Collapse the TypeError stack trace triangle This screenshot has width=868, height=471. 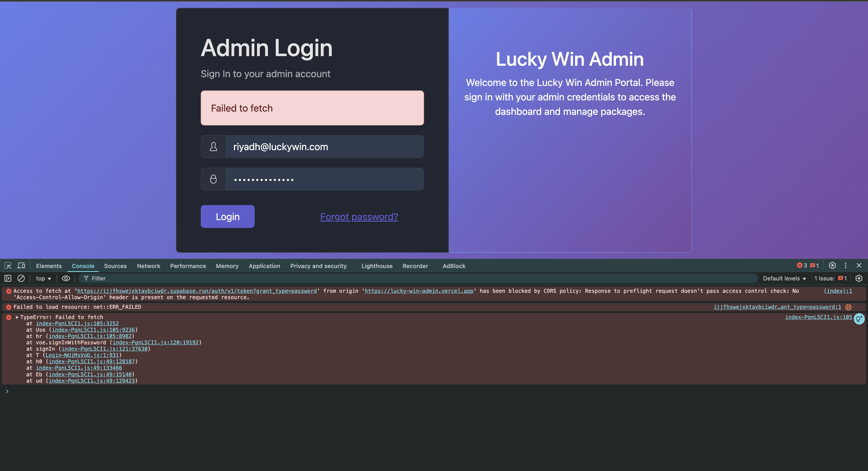point(17,317)
